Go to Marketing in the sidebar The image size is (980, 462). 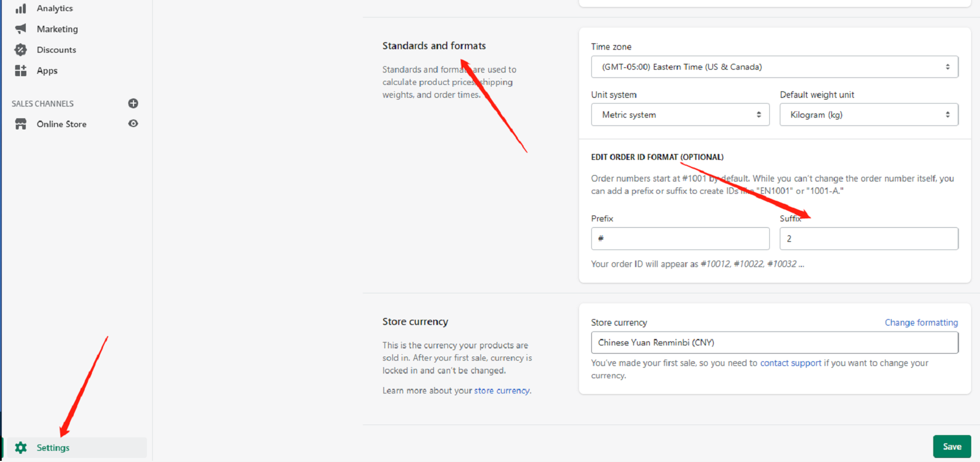click(x=57, y=29)
